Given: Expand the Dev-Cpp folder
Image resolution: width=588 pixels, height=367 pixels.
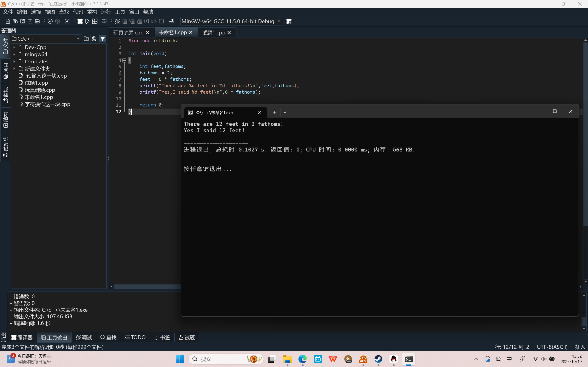Looking at the screenshot, I should 14,47.
